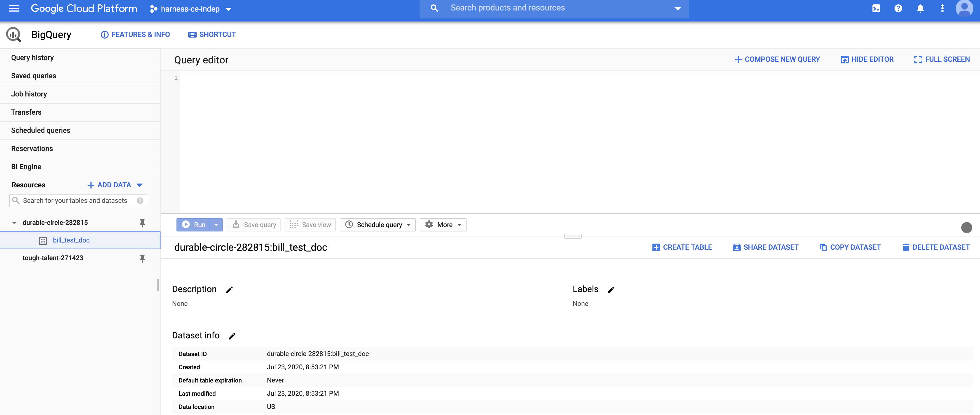Select the bill_test_doc dataset

coord(80,241)
